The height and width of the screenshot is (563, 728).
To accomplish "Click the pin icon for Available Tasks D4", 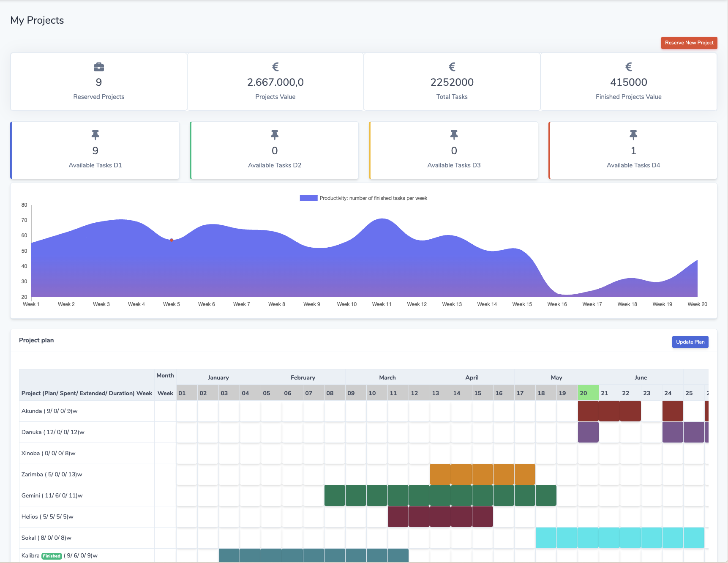I will tap(633, 135).
